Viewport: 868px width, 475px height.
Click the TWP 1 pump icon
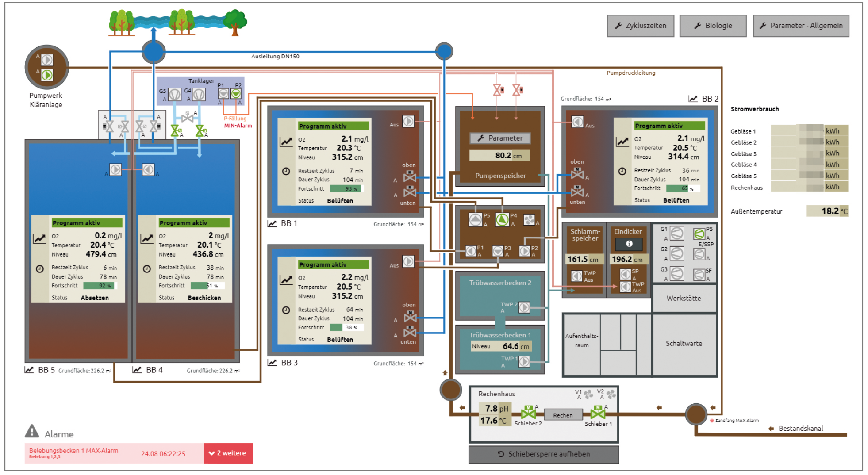point(524,361)
